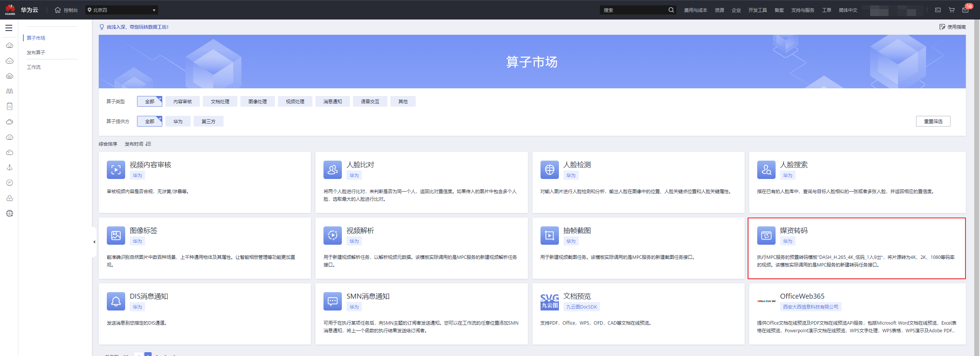Open 工作流 in the left navigation

coord(34,67)
